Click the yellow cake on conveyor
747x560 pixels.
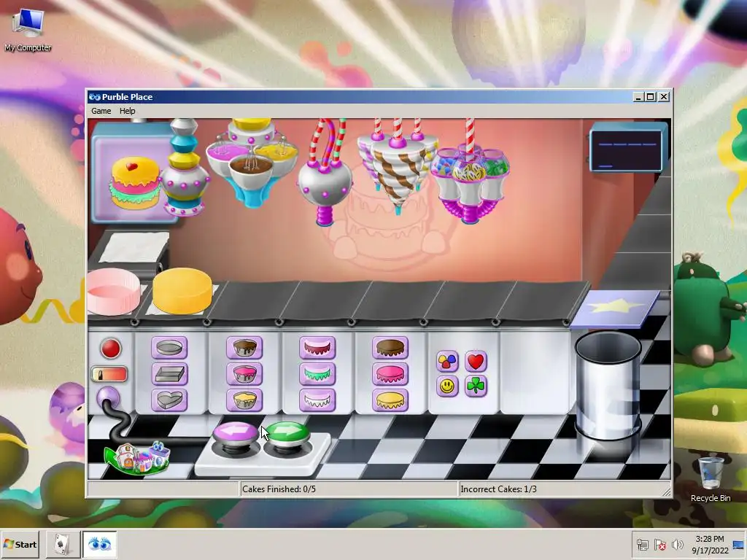(x=182, y=290)
